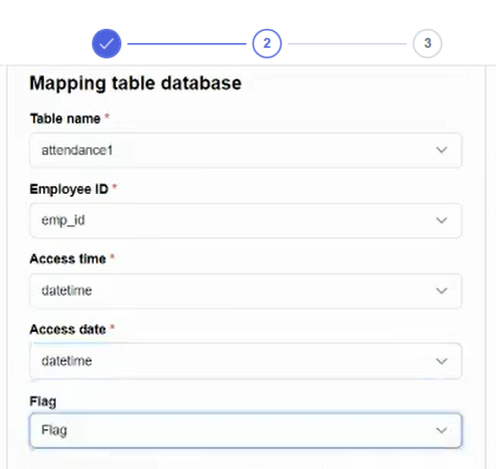Click the Table name field label
This screenshot has width=496, height=469.
click(x=65, y=119)
